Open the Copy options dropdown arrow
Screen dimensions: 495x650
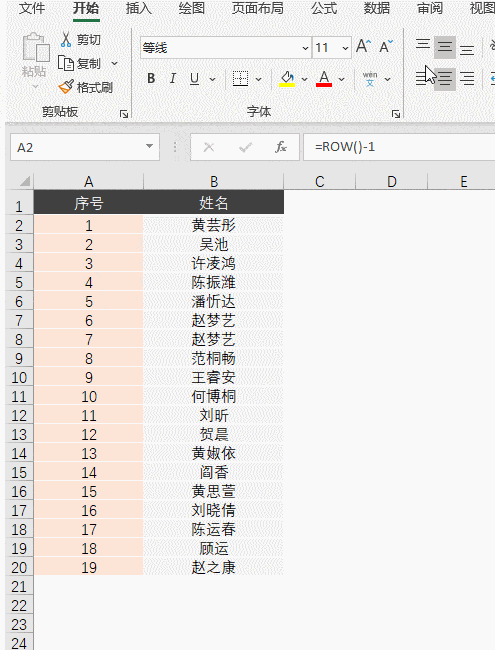[114, 63]
